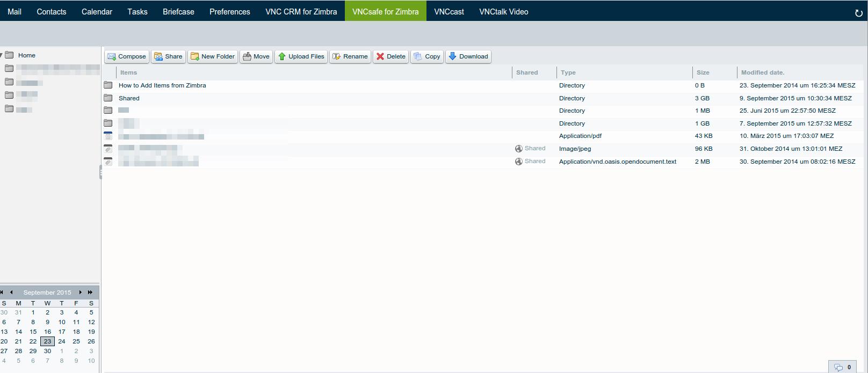Click the date '25. Juni 2015 um 22:57:50 MESZ'
Image resolution: width=868 pixels, height=373 pixels.
787,111
